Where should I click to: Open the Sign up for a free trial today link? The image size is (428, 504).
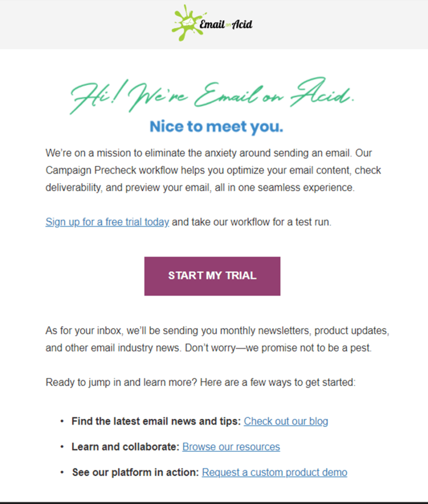(107, 222)
